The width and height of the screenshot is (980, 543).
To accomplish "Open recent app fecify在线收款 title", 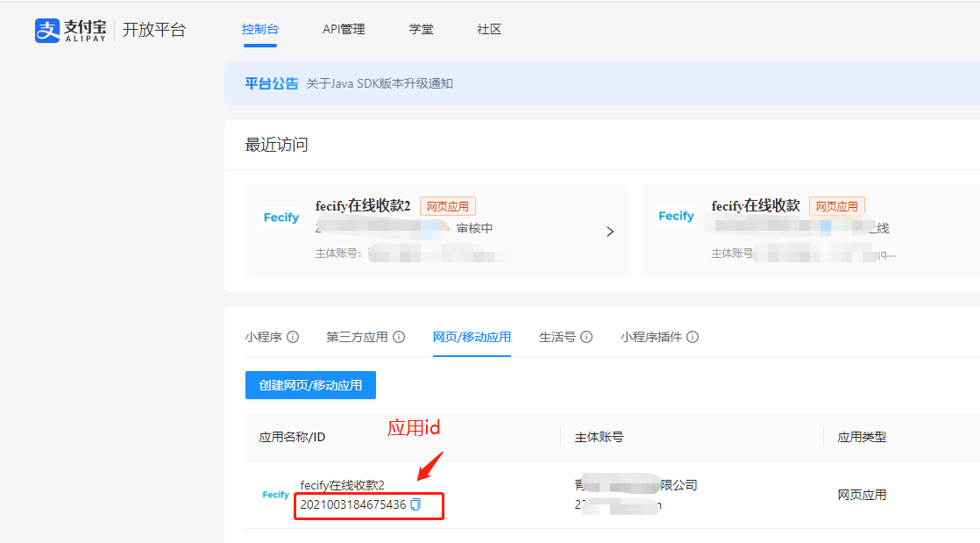I will click(756, 206).
